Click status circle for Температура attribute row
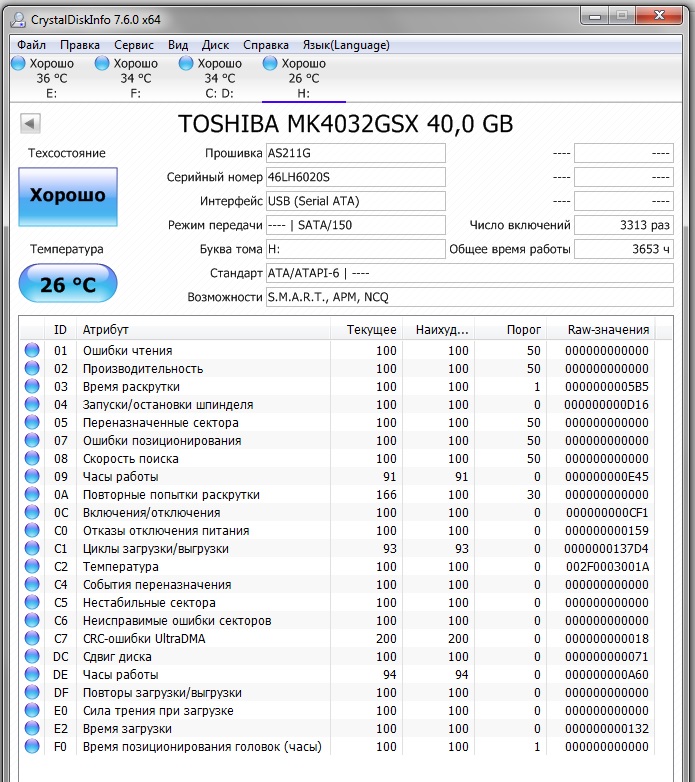This screenshot has width=695, height=782. click(32, 566)
